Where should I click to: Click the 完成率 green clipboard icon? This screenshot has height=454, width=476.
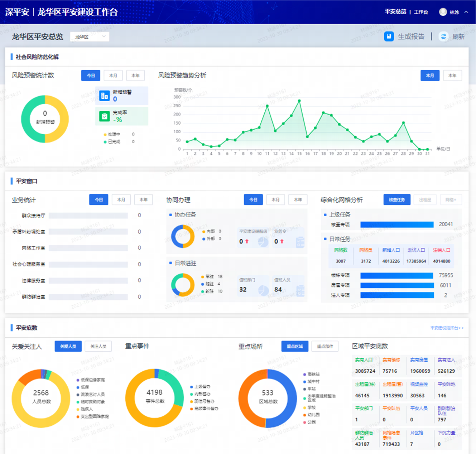point(104,116)
